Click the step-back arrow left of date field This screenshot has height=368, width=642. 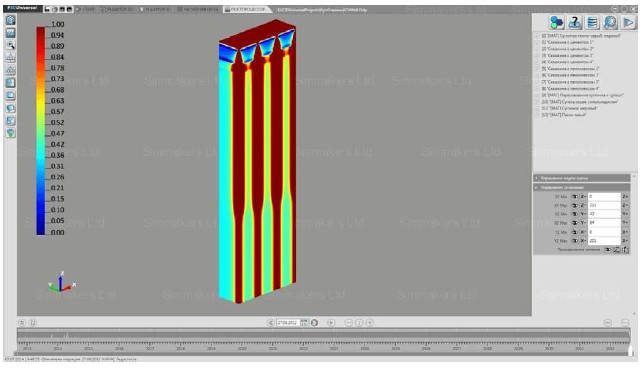(270, 323)
